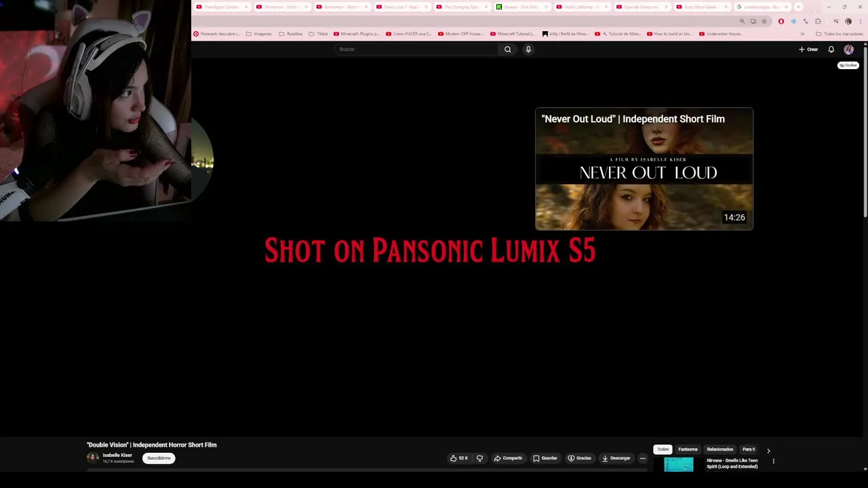Image resolution: width=868 pixels, height=488 pixels.
Task: Open the notifications bell
Action: tap(831, 49)
